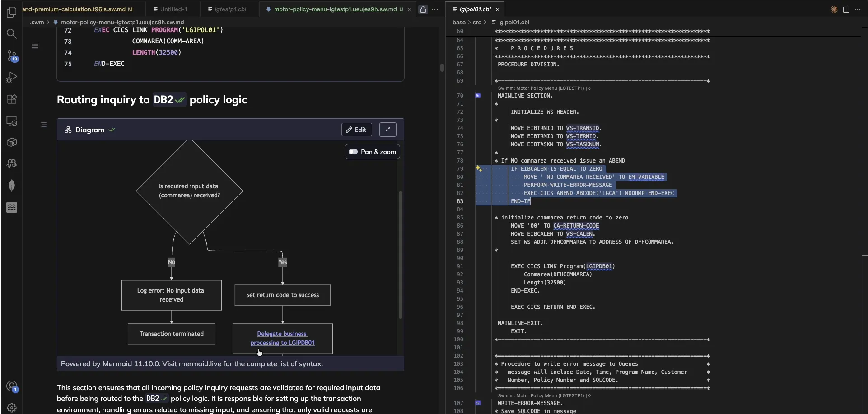Switch to and-premium-calculation tab
This screenshot has width=868, height=414.
77,9
